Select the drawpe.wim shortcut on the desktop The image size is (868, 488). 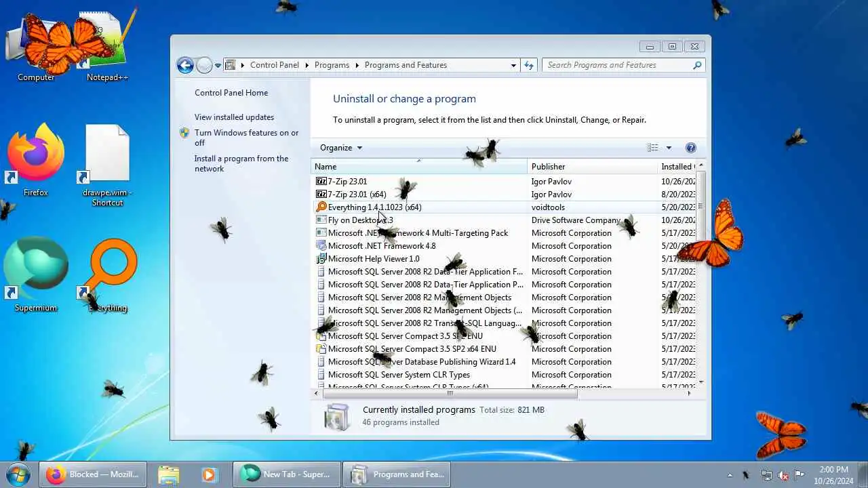(107, 166)
